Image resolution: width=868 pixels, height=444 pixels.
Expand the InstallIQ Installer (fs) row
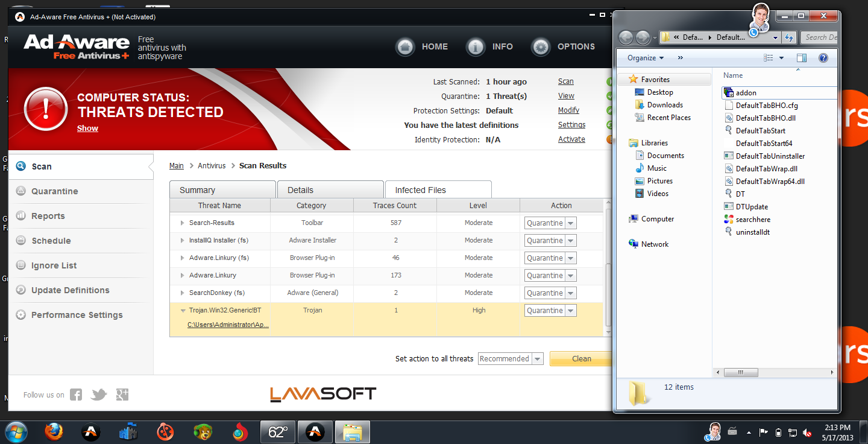[183, 241]
